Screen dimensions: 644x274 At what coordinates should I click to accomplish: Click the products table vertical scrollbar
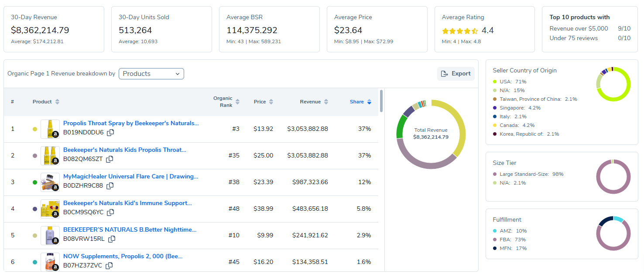click(382, 101)
